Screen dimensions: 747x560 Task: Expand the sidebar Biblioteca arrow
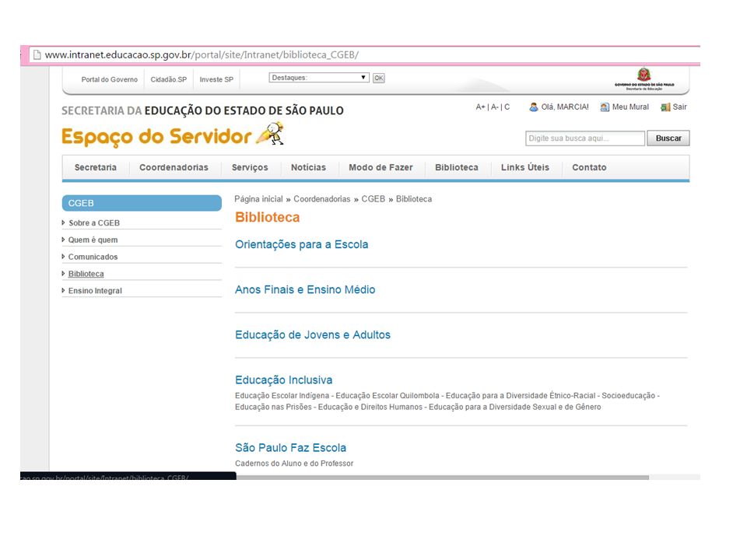pyautogui.click(x=63, y=273)
